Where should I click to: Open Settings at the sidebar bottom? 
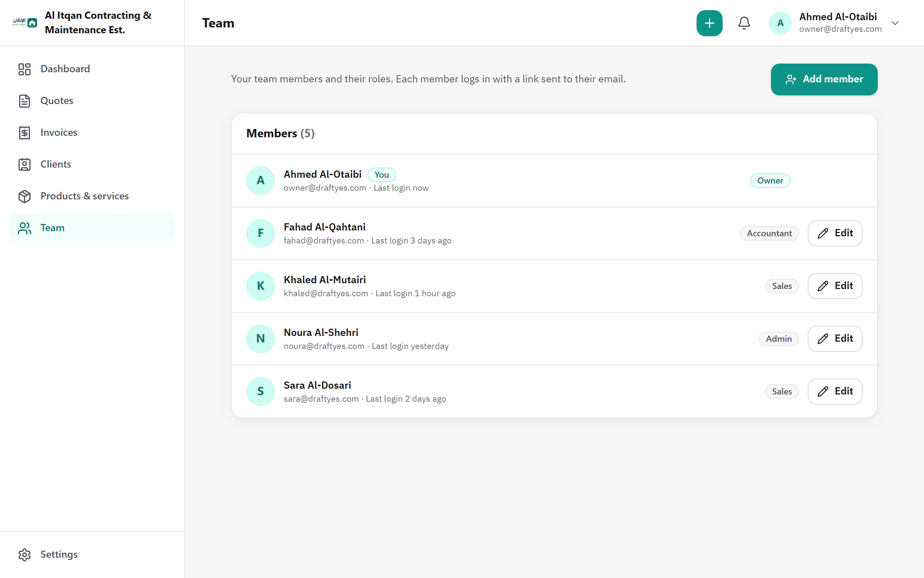[92, 554]
